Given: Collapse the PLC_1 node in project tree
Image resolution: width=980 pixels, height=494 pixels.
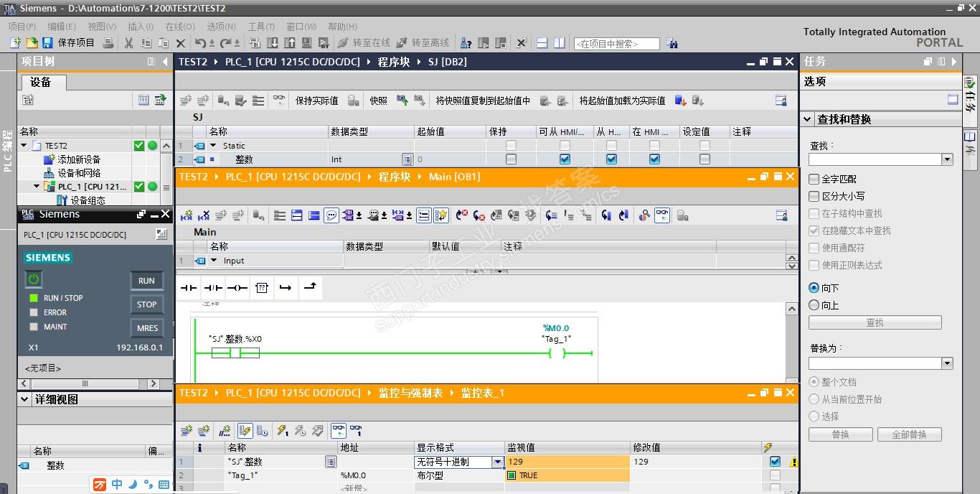Looking at the screenshot, I should [37, 187].
